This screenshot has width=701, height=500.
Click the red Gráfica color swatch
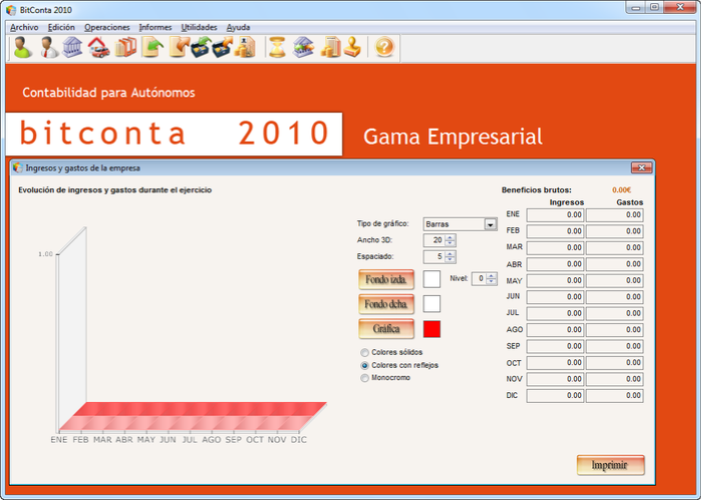point(432,329)
